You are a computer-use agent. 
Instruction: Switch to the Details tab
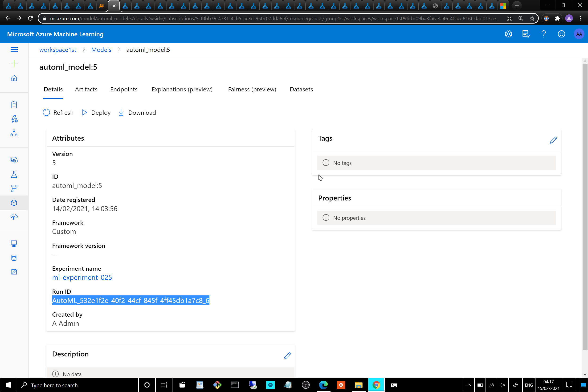tap(53, 89)
